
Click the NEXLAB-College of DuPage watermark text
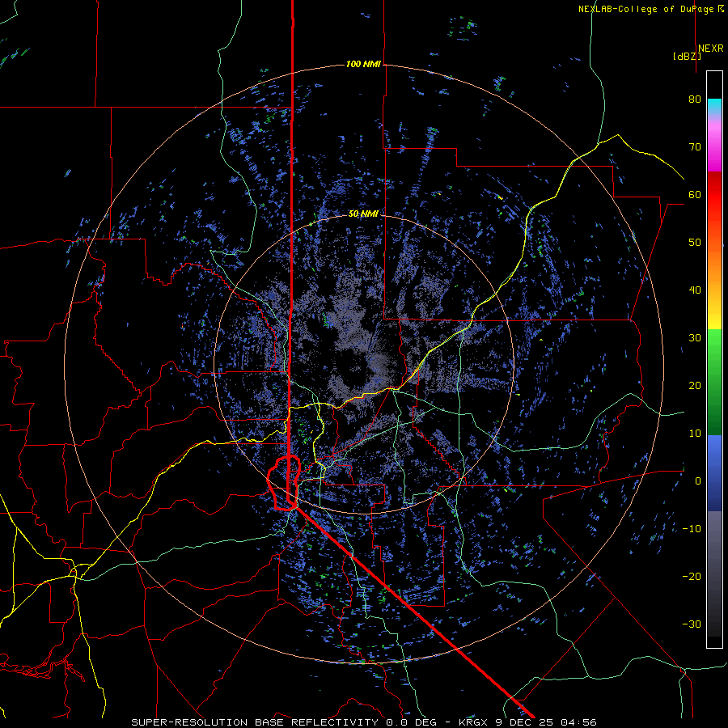click(650, 9)
